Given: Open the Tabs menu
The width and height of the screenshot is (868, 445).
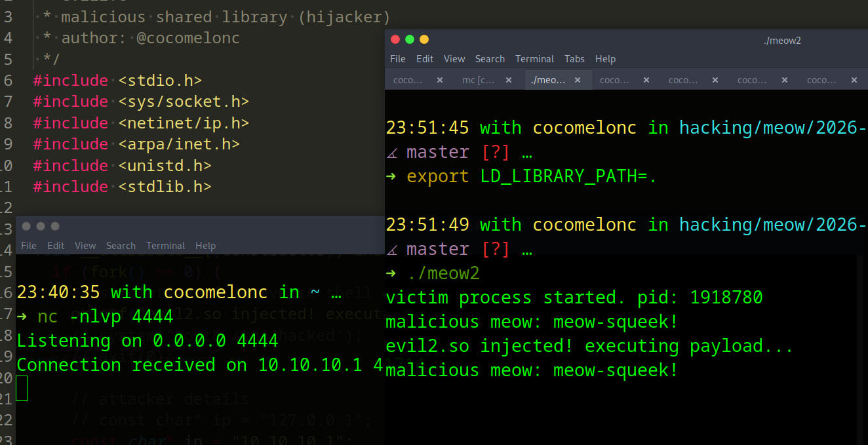Looking at the screenshot, I should click(x=574, y=59).
